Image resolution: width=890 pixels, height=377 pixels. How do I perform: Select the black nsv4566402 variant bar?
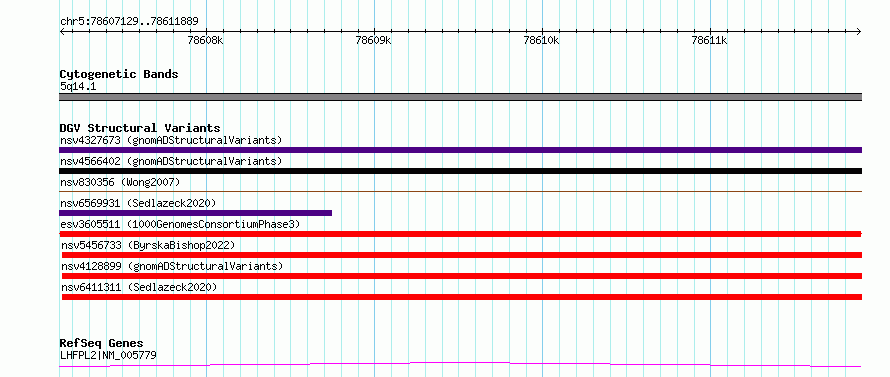click(460, 171)
